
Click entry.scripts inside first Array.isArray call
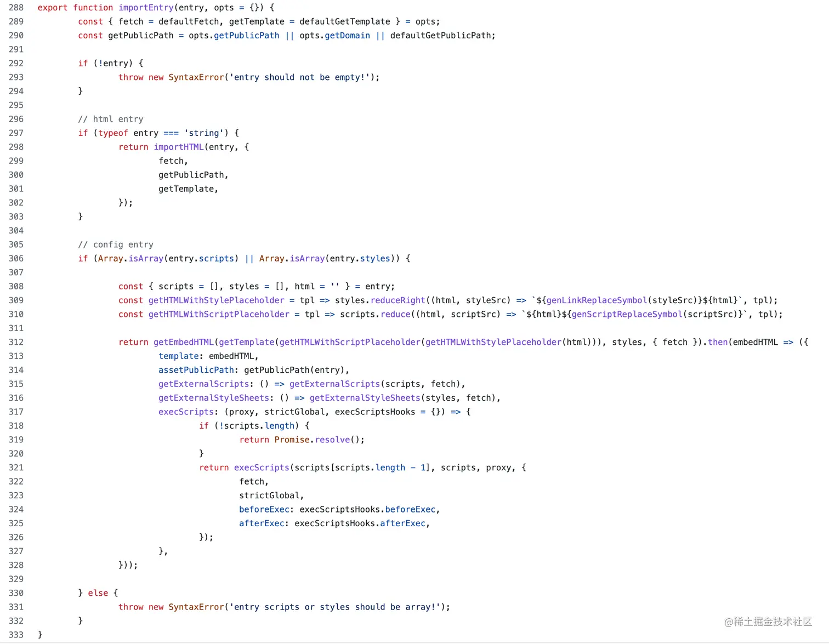[201, 259]
